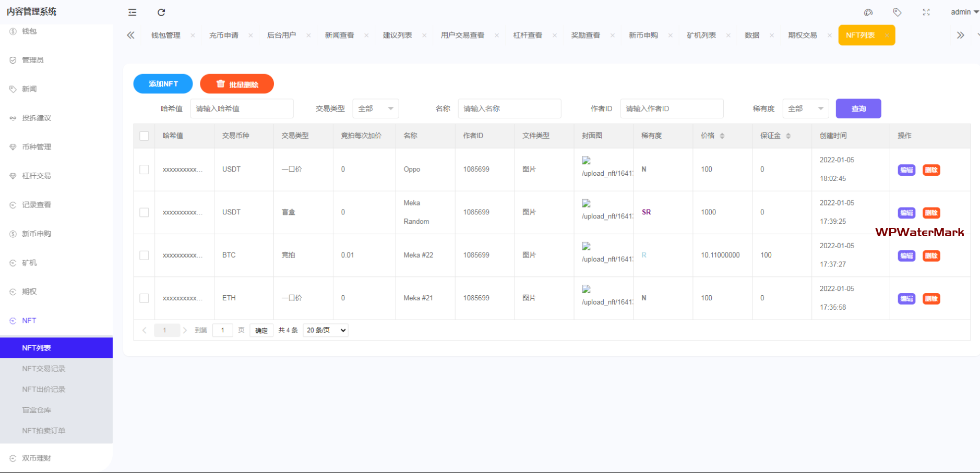
Task: Open the 20 条/页 page size selector
Action: (x=326, y=330)
